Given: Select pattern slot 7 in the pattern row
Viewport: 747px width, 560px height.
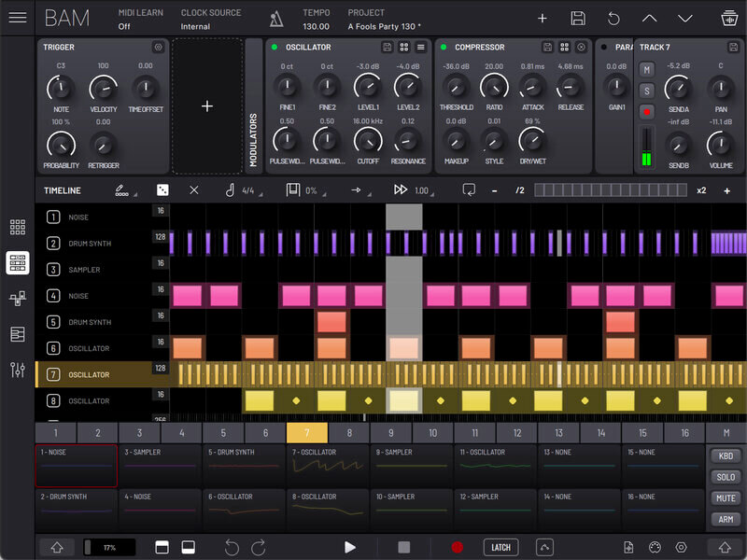Looking at the screenshot, I should point(306,432).
